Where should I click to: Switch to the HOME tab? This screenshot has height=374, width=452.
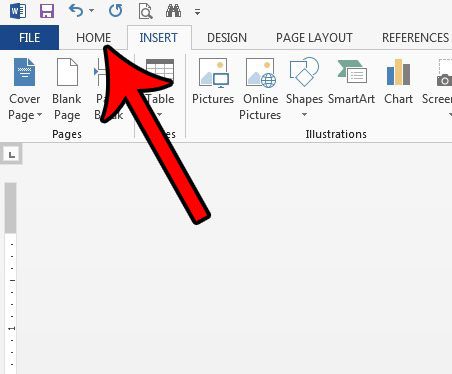[93, 38]
